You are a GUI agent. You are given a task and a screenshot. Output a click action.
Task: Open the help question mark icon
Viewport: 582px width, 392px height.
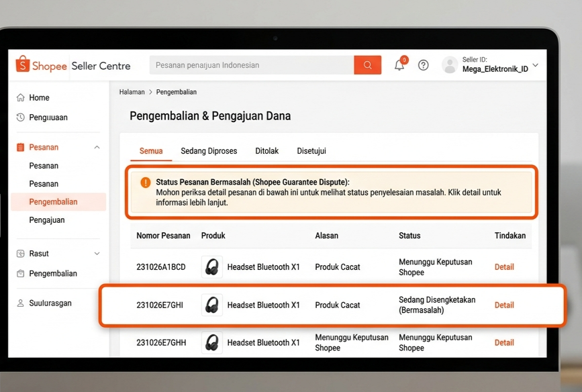[x=423, y=65]
